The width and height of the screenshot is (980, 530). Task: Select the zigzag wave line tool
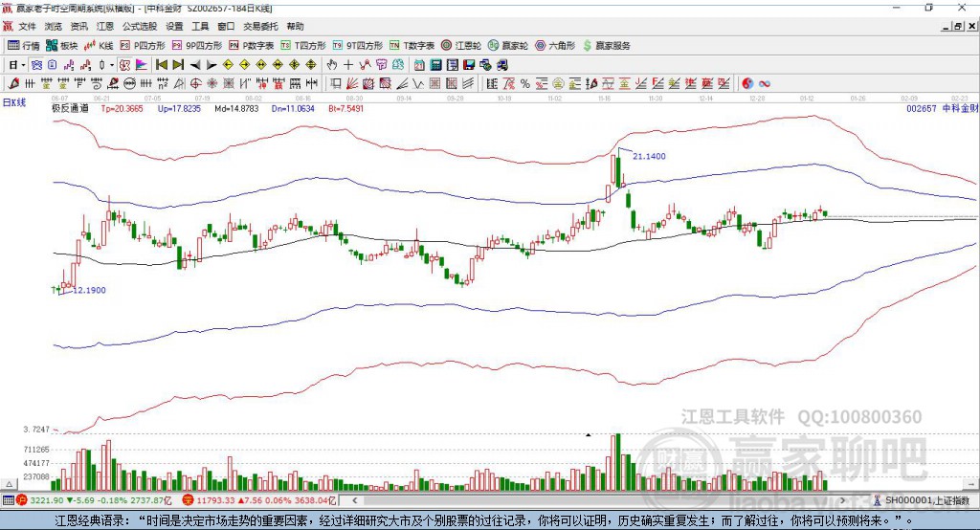tap(417, 84)
